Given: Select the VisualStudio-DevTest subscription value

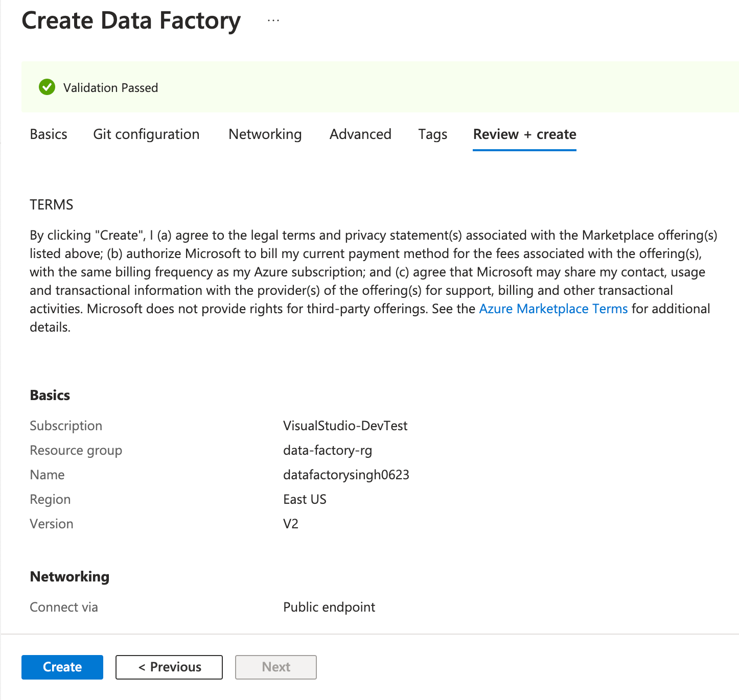Looking at the screenshot, I should pyautogui.click(x=345, y=426).
